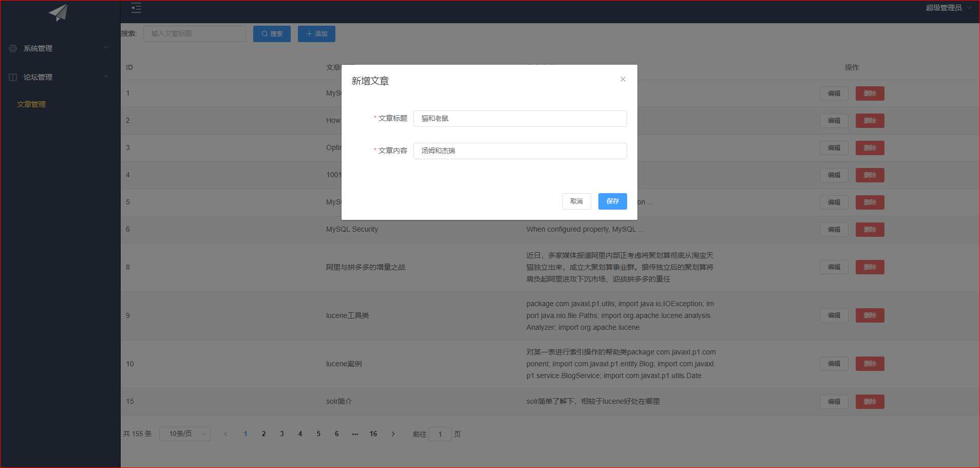Edit the article with ID 2
Image resolution: width=980 pixels, height=468 pixels.
point(834,121)
